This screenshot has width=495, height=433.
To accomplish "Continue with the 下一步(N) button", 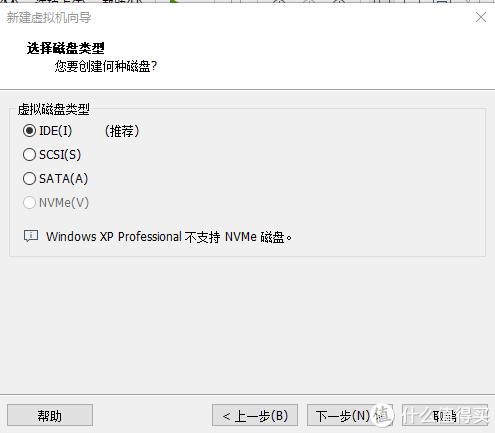I will click(x=350, y=415).
